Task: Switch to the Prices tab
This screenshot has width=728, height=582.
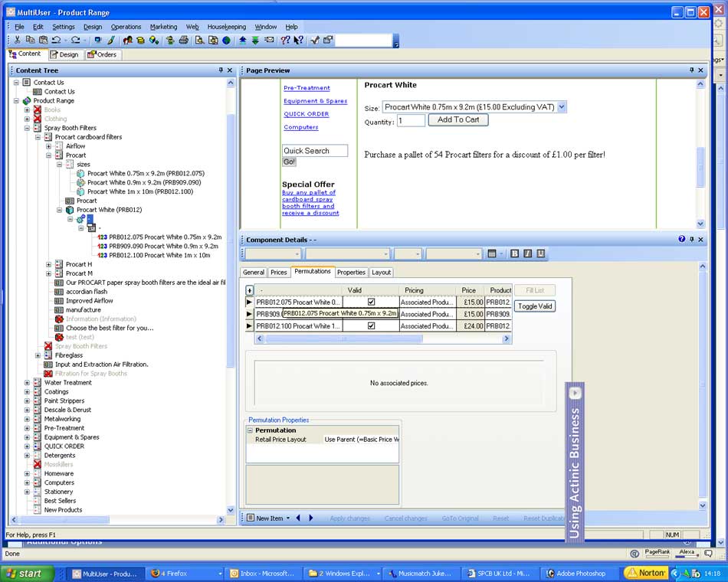Action: coord(279,272)
